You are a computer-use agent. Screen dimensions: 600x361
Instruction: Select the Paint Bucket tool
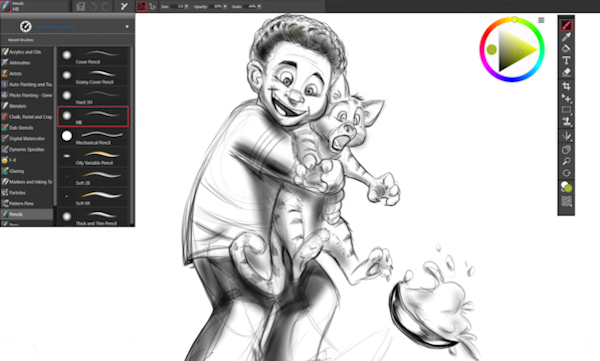click(x=566, y=49)
